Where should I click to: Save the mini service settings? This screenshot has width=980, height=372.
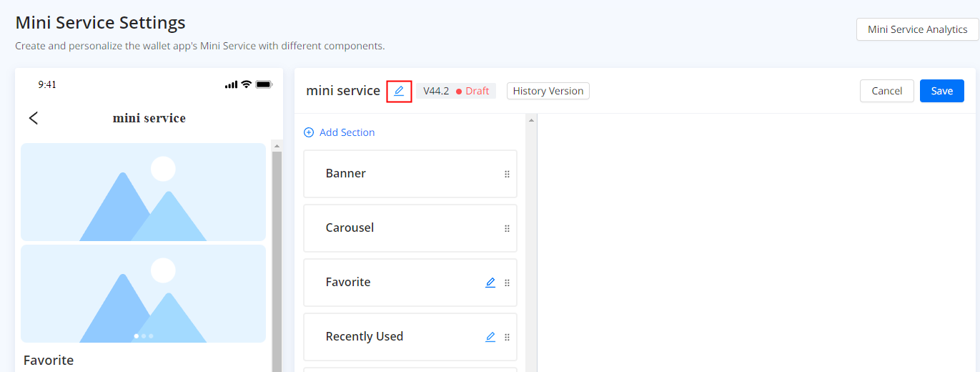(941, 91)
